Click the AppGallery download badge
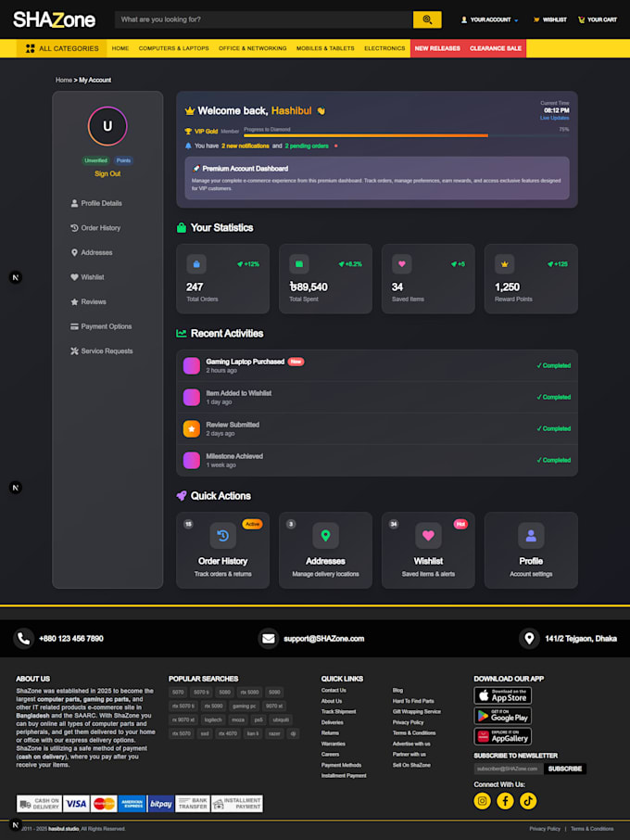Screen dimensions: 630x840 [502, 736]
